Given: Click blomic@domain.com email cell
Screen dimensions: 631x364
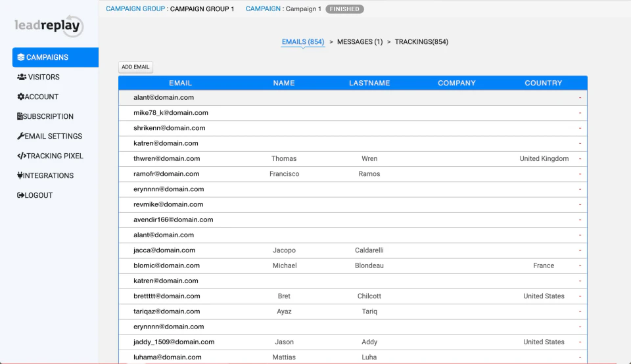Looking at the screenshot, I should tap(166, 265).
